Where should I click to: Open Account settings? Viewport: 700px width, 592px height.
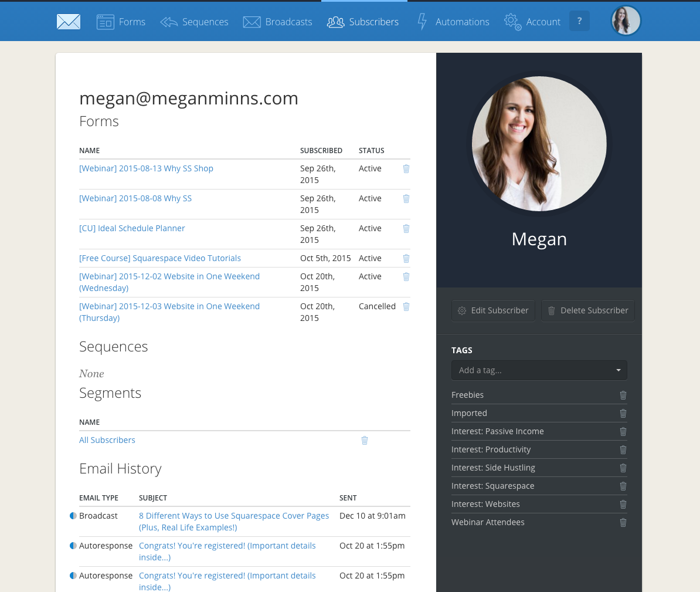click(532, 22)
